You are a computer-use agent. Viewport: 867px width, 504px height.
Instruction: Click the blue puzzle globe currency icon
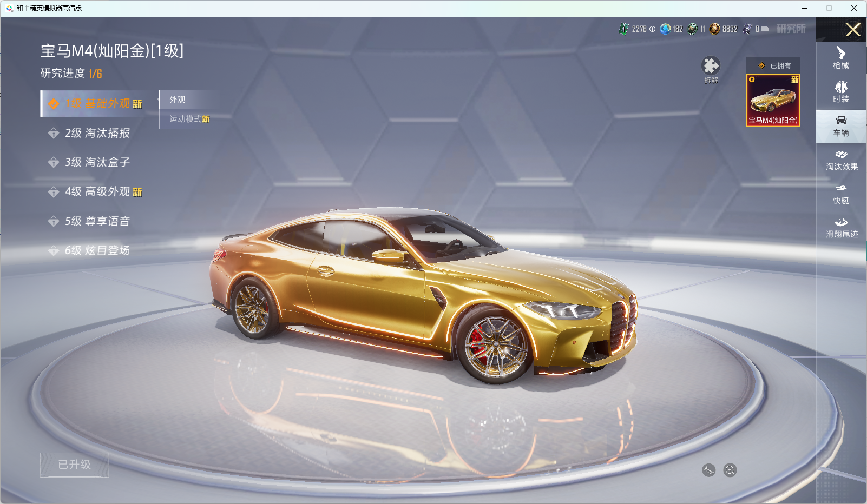(665, 29)
